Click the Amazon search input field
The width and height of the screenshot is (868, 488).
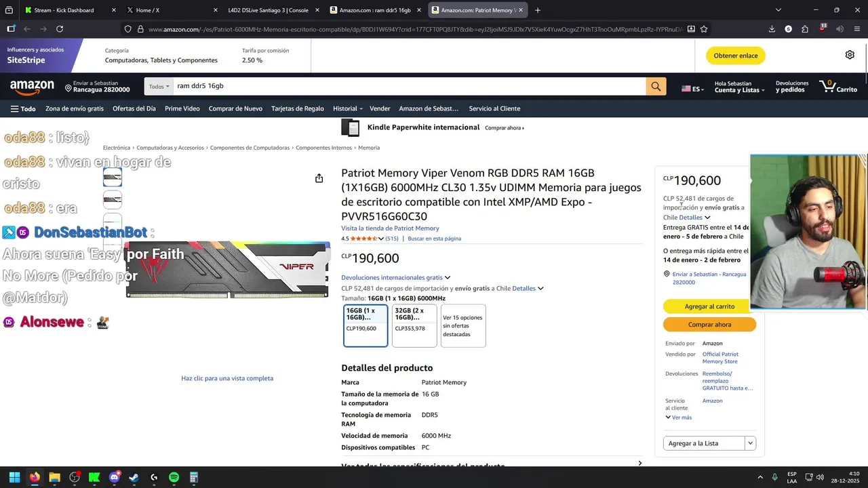pos(410,86)
